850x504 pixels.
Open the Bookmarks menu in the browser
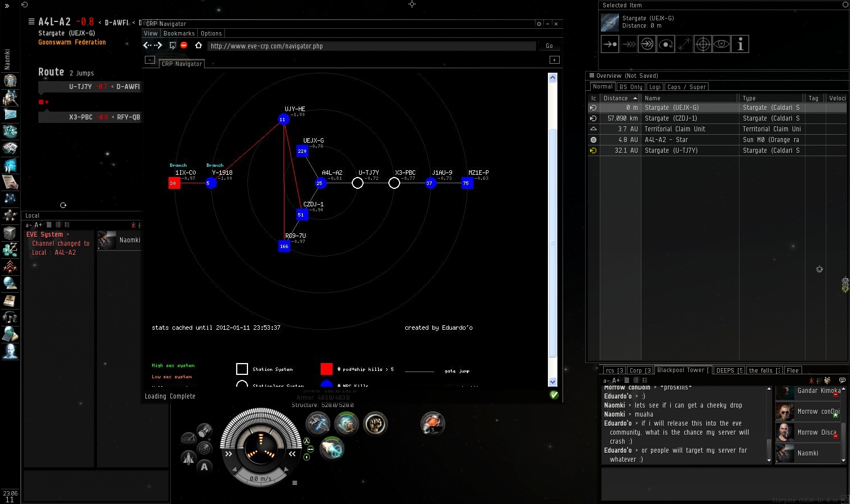[x=179, y=33]
